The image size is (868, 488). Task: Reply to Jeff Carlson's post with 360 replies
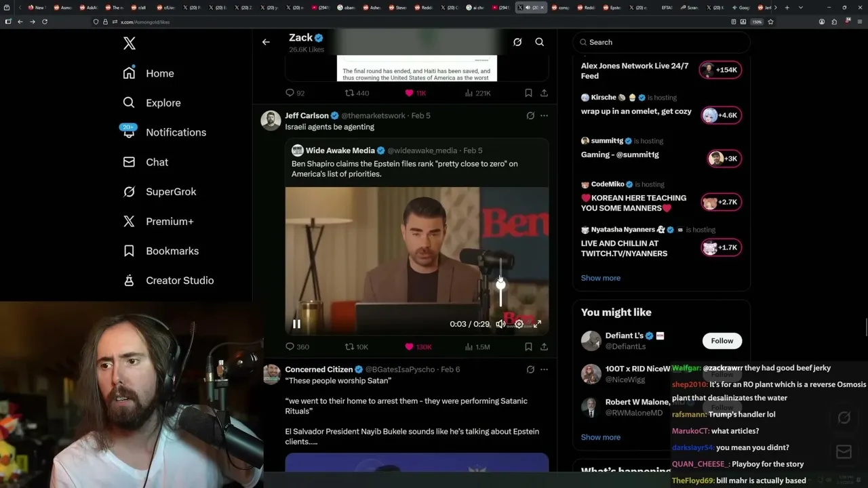[x=297, y=347]
